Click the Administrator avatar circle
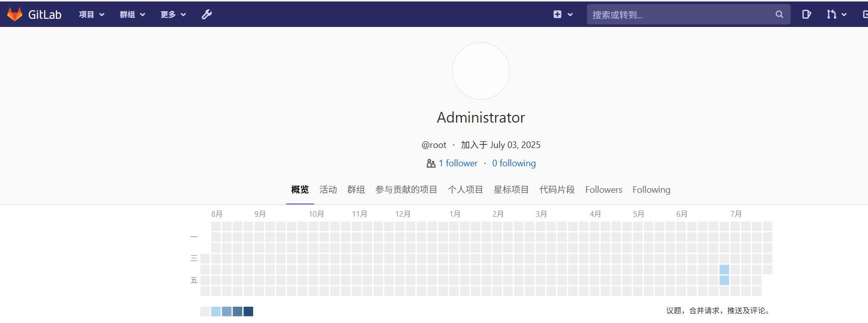 pos(481,71)
